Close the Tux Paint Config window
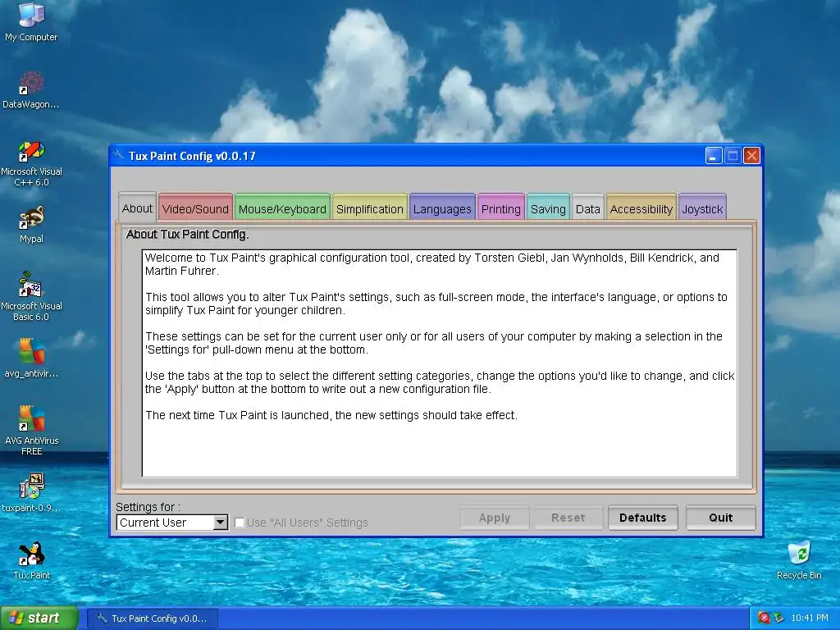 pyautogui.click(x=751, y=156)
